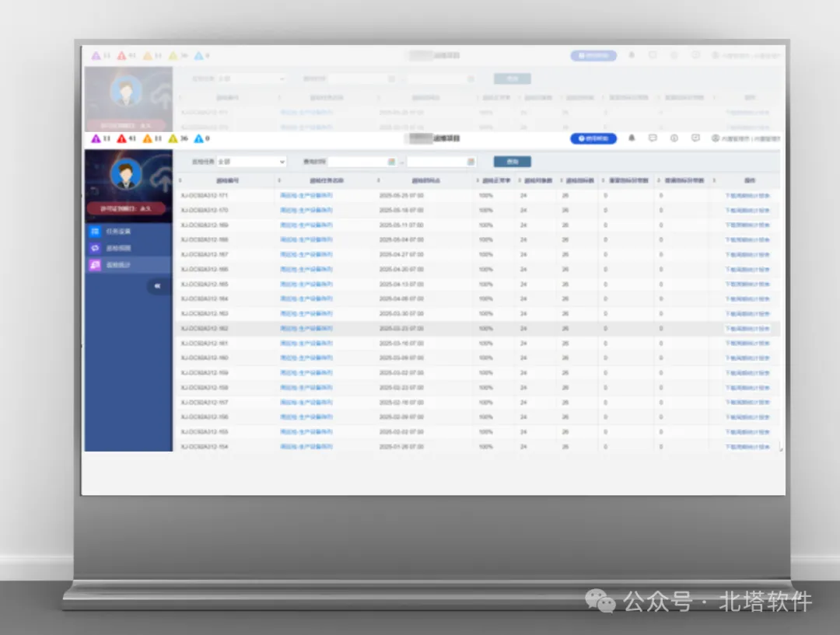
Task: Select the cell XJ-DC02A312-166
Action: coord(205,270)
